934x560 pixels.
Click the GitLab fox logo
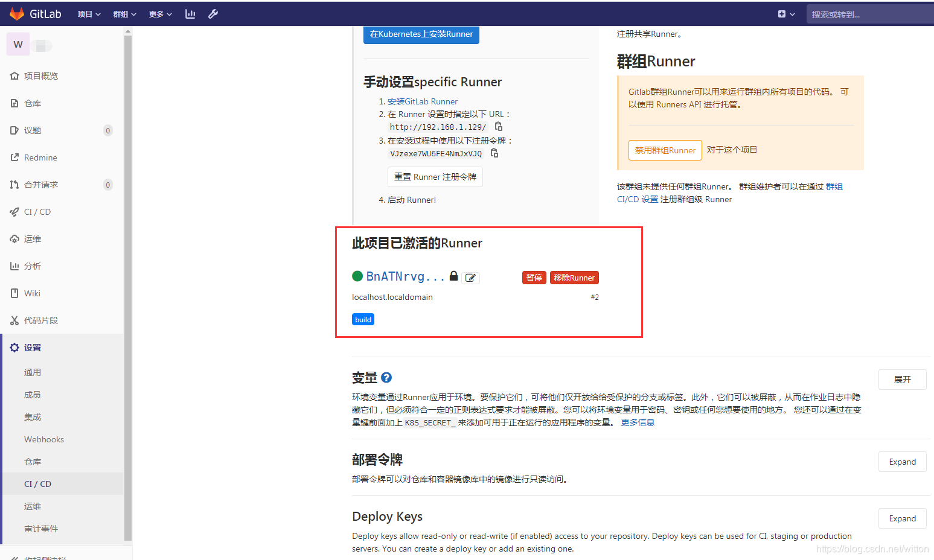point(17,14)
